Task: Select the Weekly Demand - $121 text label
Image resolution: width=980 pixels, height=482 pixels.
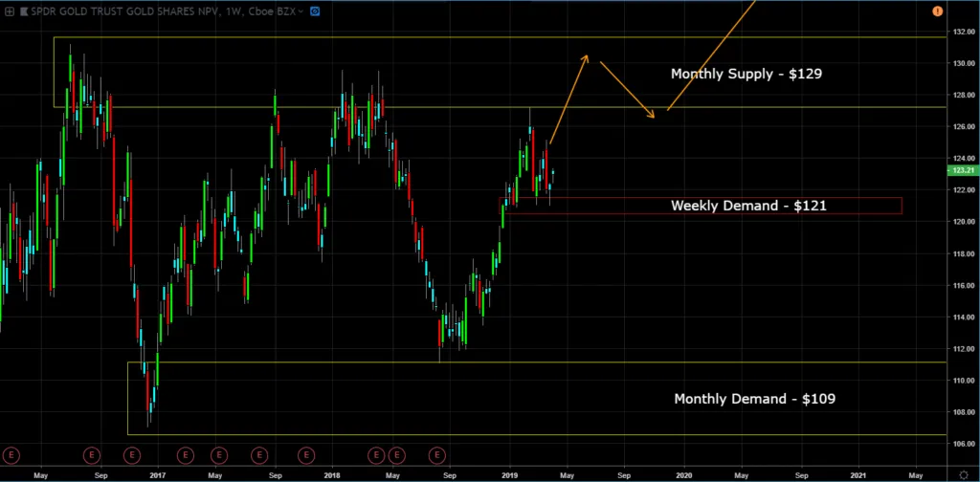Action: pyautogui.click(x=748, y=206)
